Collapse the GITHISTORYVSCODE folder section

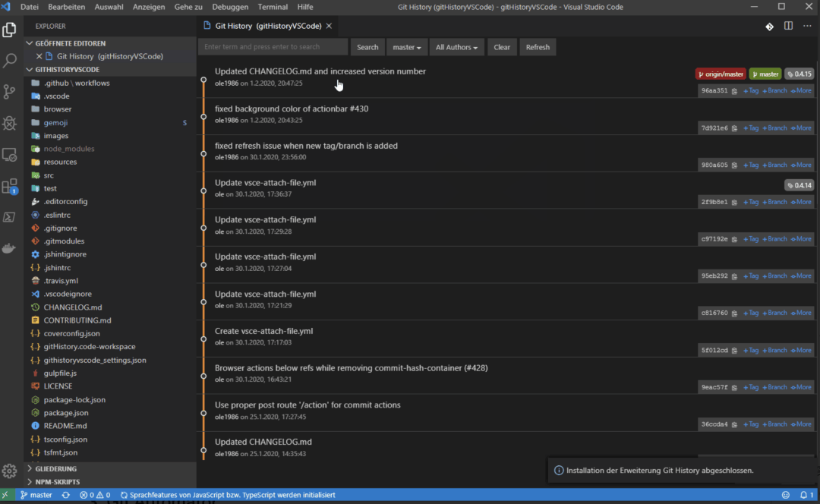67,70
